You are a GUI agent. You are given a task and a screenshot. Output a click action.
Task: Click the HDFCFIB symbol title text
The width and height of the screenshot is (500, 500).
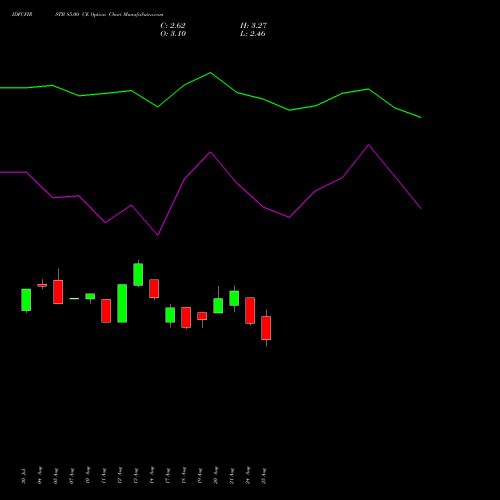point(22,15)
